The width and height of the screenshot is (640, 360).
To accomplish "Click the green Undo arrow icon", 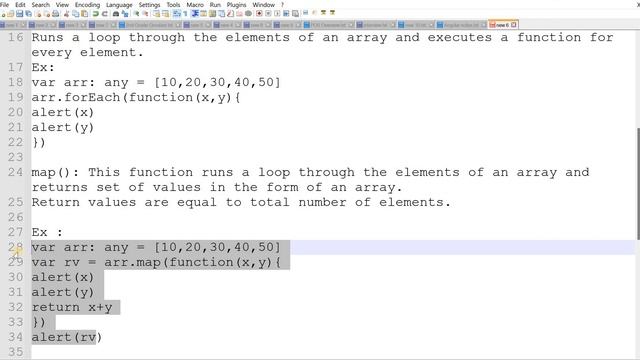I will point(95,13).
